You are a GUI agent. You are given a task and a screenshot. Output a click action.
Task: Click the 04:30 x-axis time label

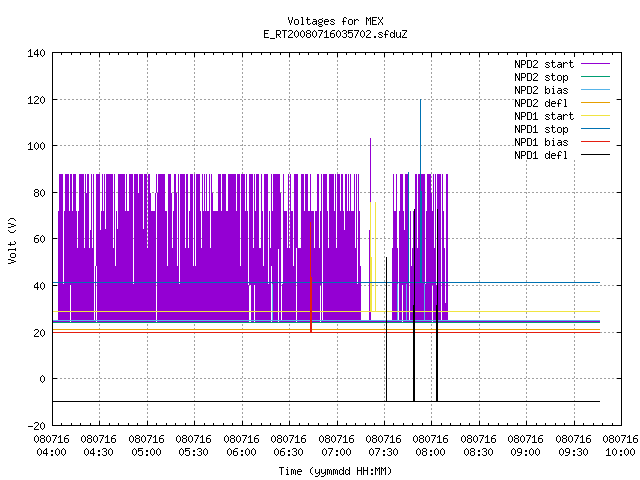[98, 452]
